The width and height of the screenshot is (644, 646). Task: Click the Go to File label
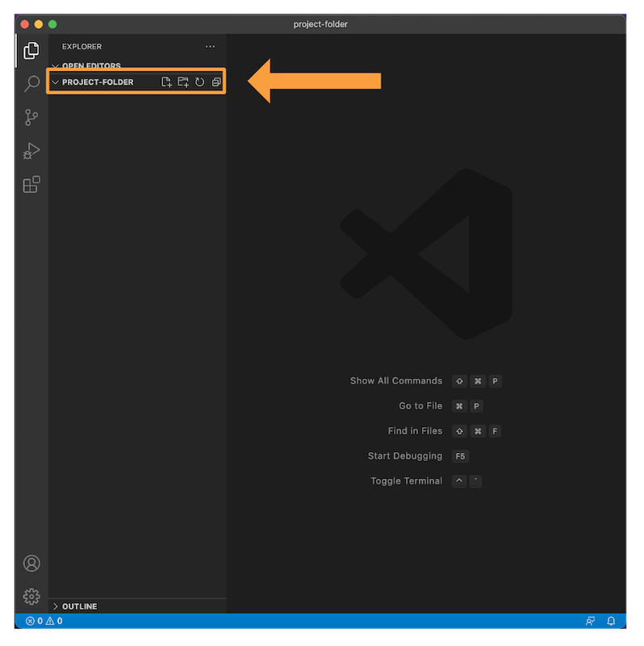420,406
